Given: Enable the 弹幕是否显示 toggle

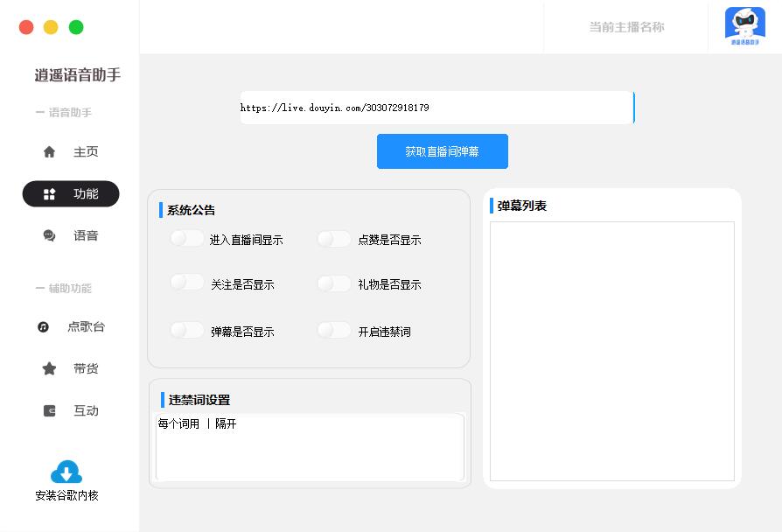Looking at the screenshot, I should (187, 331).
